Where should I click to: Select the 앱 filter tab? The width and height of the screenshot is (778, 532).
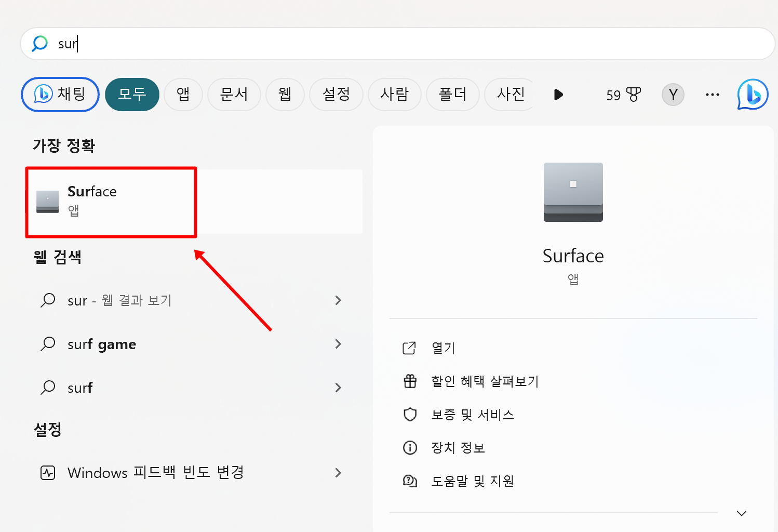click(x=183, y=94)
